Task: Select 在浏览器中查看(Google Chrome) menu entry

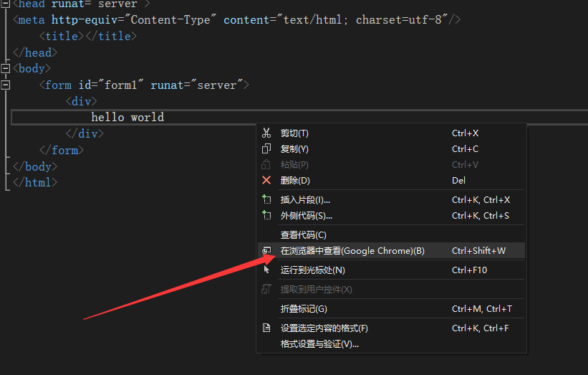Action: (x=352, y=251)
